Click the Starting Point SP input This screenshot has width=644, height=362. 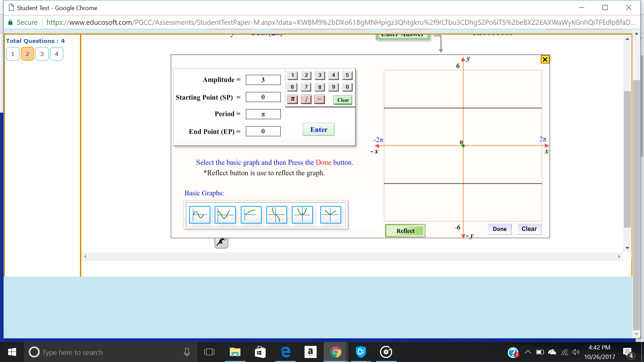pyautogui.click(x=263, y=97)
